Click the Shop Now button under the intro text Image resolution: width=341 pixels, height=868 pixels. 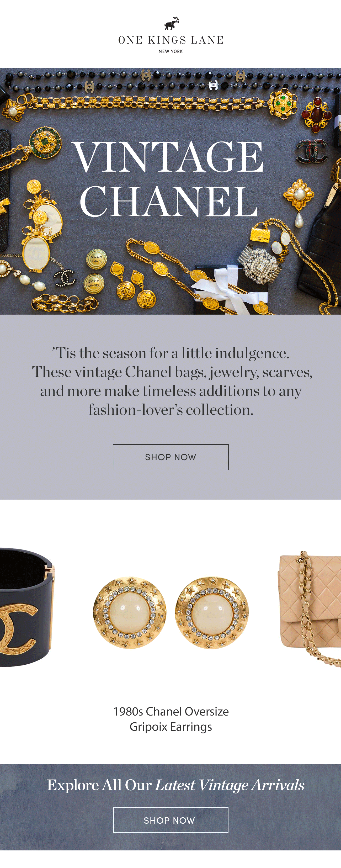170,457
